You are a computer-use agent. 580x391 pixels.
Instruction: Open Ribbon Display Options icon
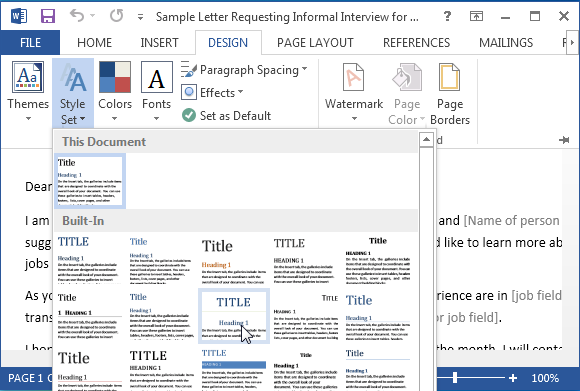click(476, 16)
